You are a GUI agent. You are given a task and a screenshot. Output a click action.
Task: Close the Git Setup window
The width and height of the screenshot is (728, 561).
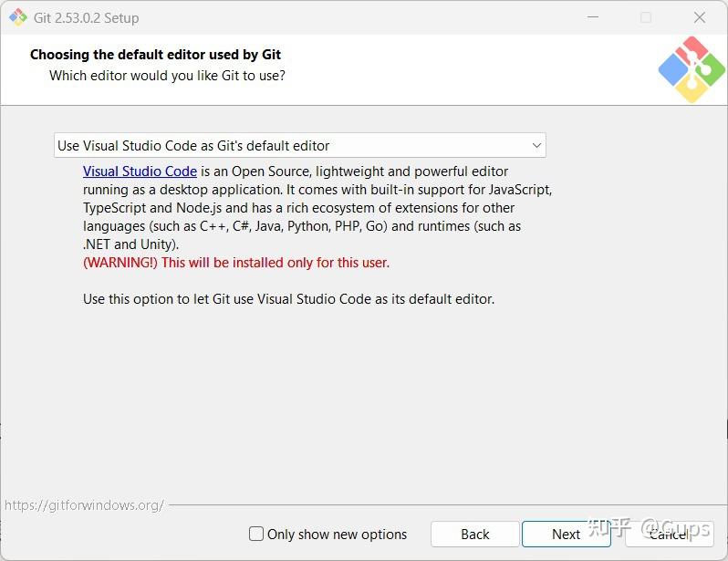click(699, 17)
